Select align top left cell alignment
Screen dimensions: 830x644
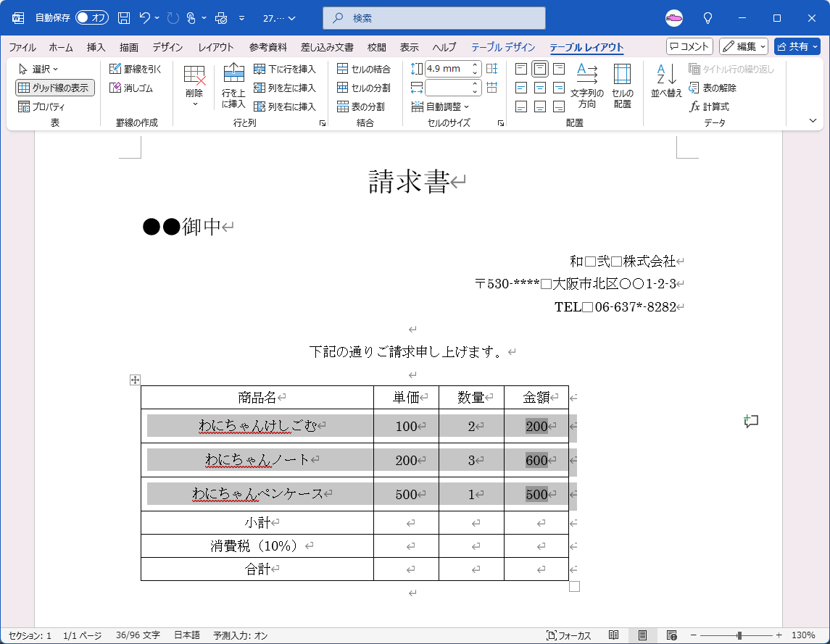pyautogui.click(x=521, y=69)
